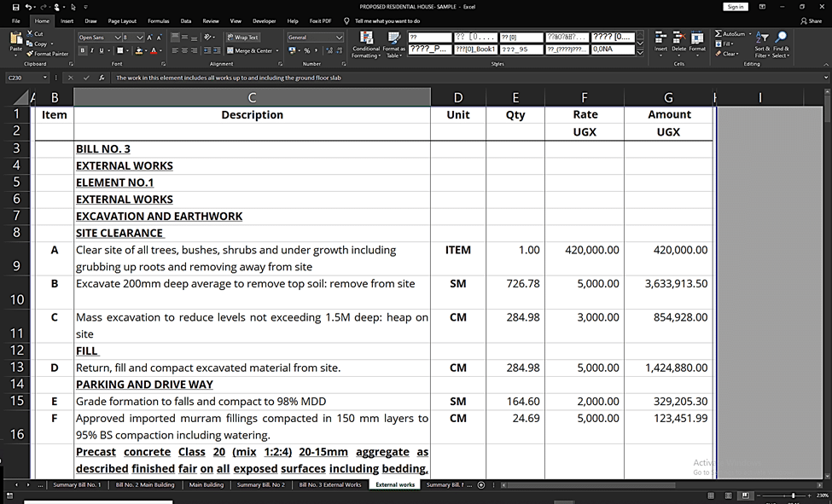Open the Open Sans font name dropdown
Screen dimensions: 832x504
117,38
